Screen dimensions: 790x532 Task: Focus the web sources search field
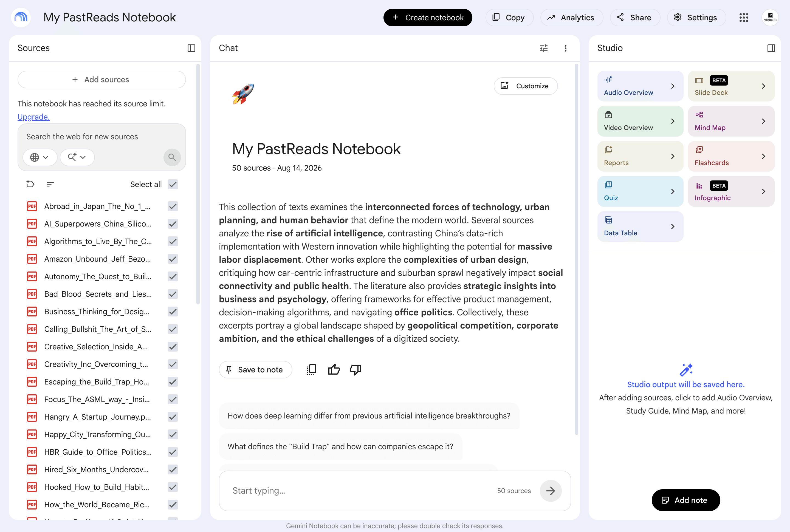pyautogui.click(x=101, y=136)
